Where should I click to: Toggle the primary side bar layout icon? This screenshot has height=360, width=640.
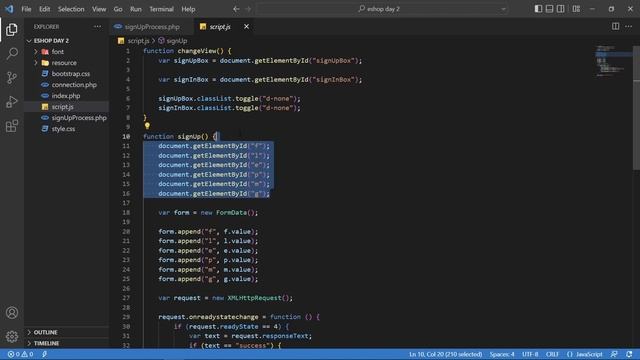tap(538, 9)
